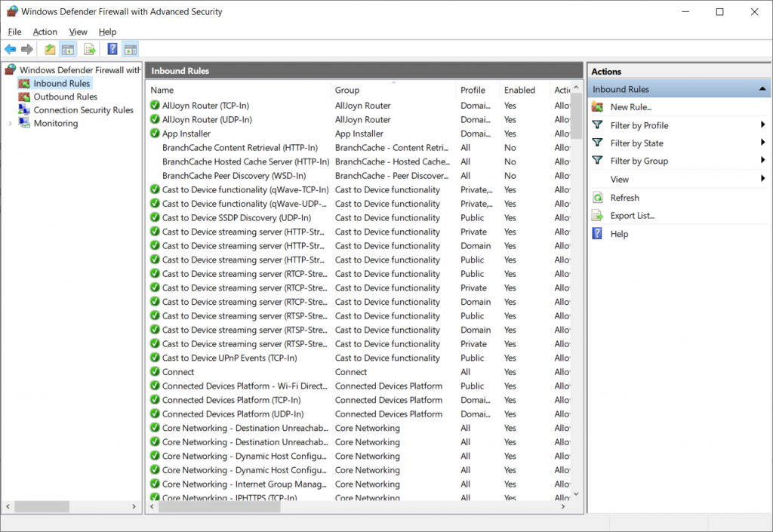Sort by the Enabled column header
The width and height of the screenshot is (773, 532).
tap(524, 90)
